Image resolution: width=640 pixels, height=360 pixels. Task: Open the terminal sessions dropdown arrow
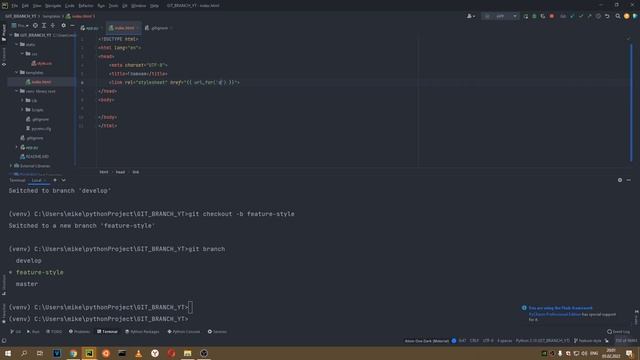[x=64, y=180]
